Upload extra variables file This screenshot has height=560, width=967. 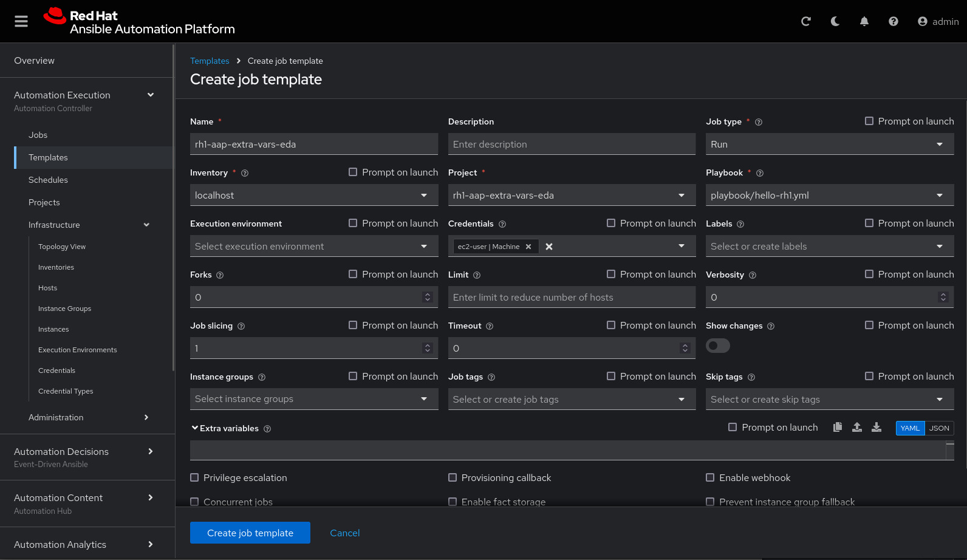click(x=857, y=427)
